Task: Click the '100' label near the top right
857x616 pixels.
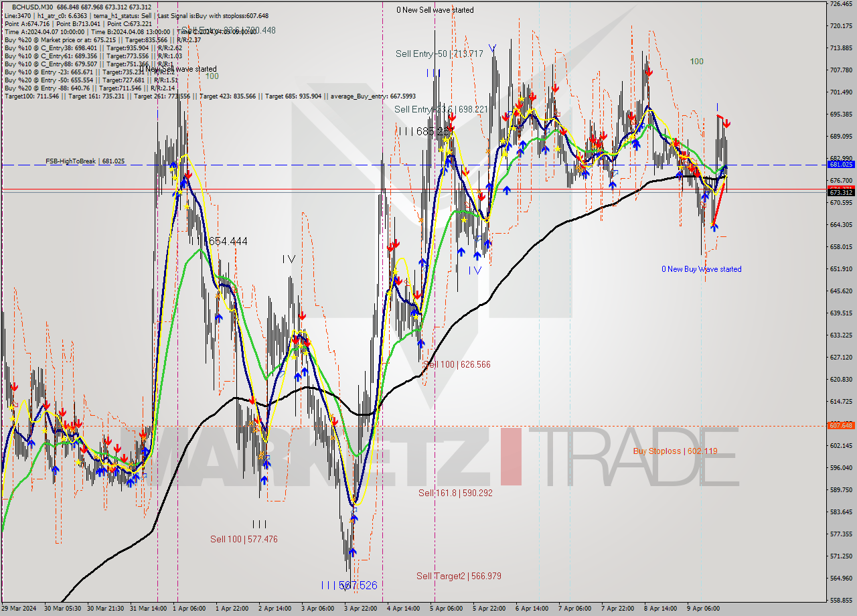Action: (x=697, y=62)
